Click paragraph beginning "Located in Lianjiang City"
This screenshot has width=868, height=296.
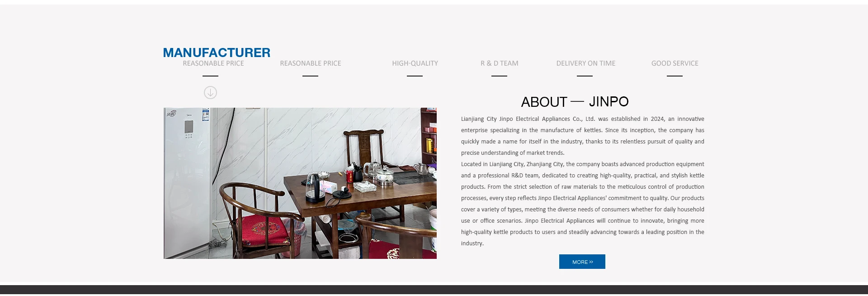click(x=583, y=204)
